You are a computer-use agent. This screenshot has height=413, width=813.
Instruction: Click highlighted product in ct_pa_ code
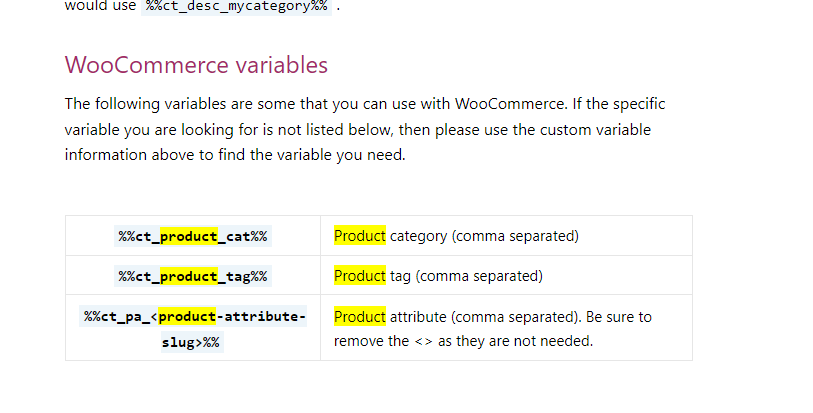187,316
